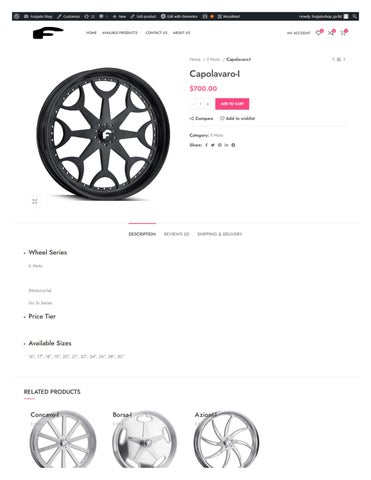The height and width of the screenshot is (480, 371).
Task: Go to previous product arrow
Action: point(333,59)
